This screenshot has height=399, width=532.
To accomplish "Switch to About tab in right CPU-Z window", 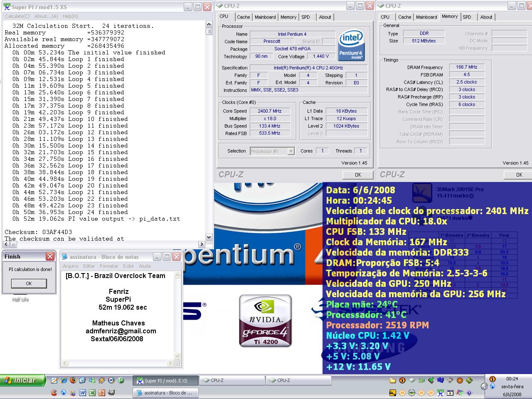I will 486,17.
